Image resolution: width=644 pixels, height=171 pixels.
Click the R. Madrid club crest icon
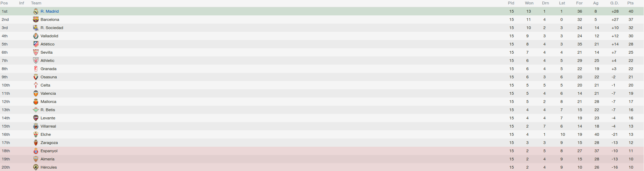[36, 11]
